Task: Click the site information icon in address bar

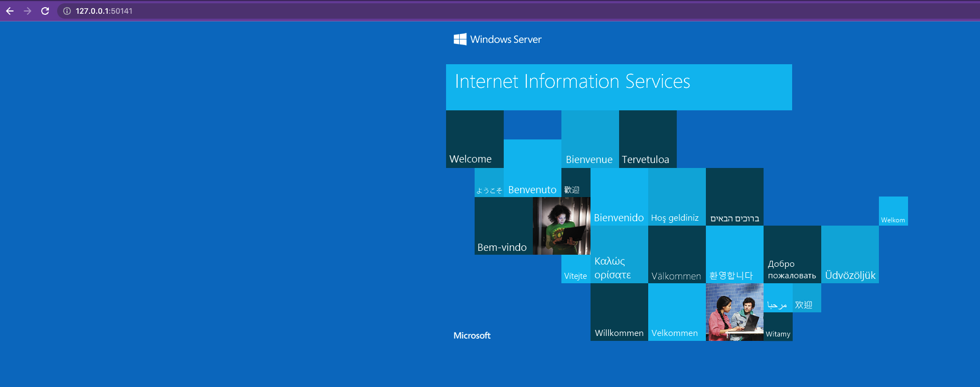Action: coord(67,11)
